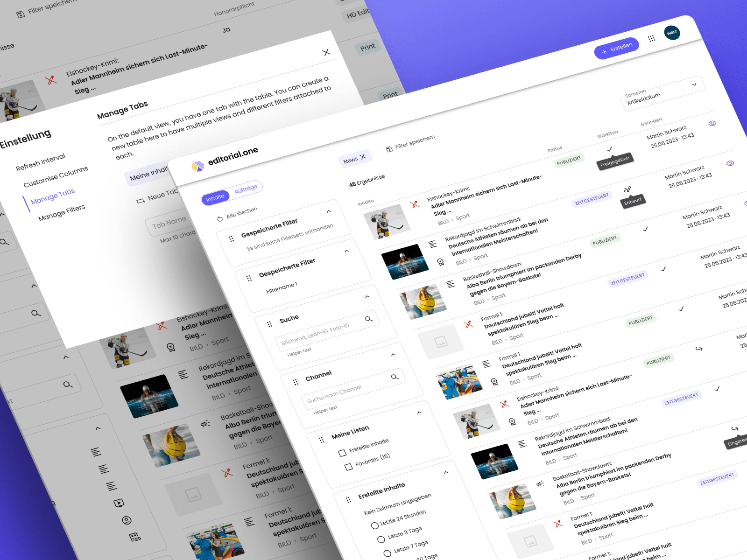Open Manage Filters in the settings menu
747x560 pixels.
(62, 212)
